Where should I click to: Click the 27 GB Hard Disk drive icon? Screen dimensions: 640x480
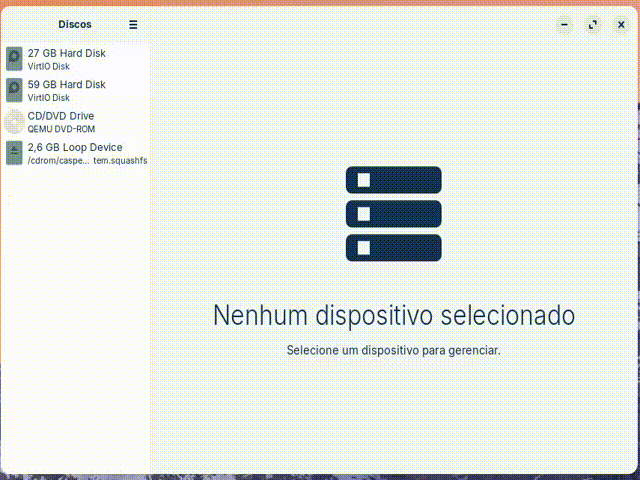click(14, 59)
